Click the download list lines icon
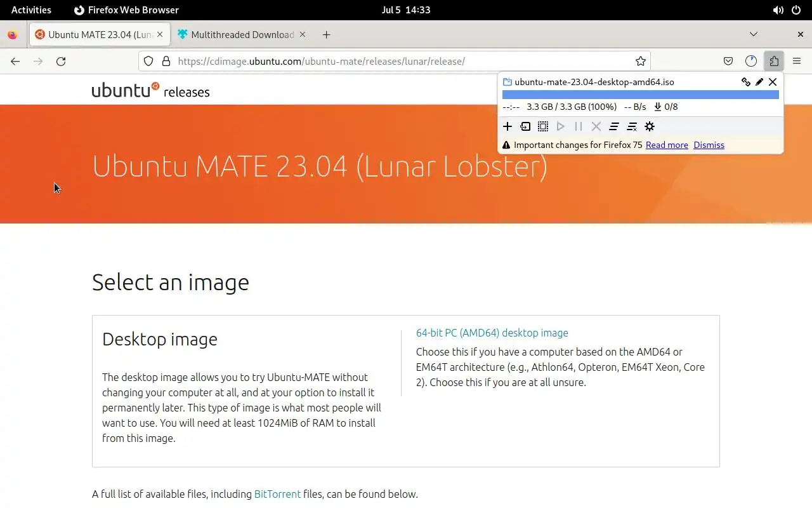This screenshot has width=812, height=508. coord(614,126)
